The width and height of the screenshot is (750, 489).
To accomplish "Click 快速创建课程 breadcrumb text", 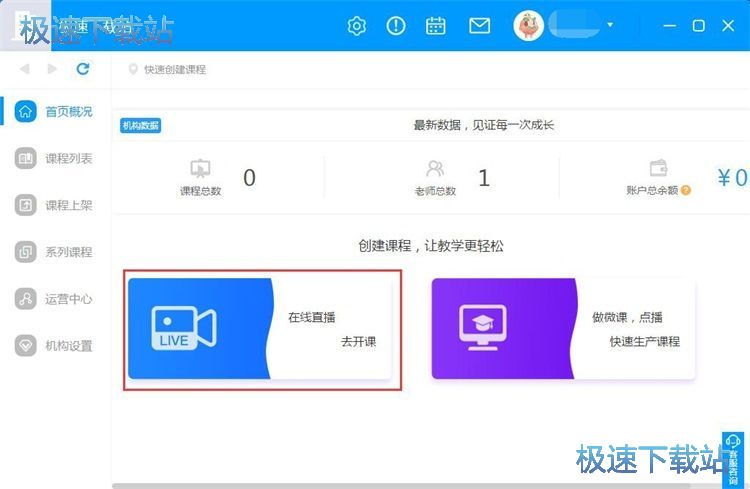I will [x=175, y=70].
